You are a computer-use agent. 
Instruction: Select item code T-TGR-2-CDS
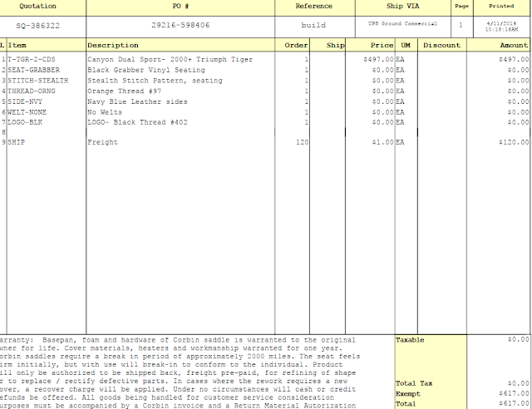[x=32, y=59]
